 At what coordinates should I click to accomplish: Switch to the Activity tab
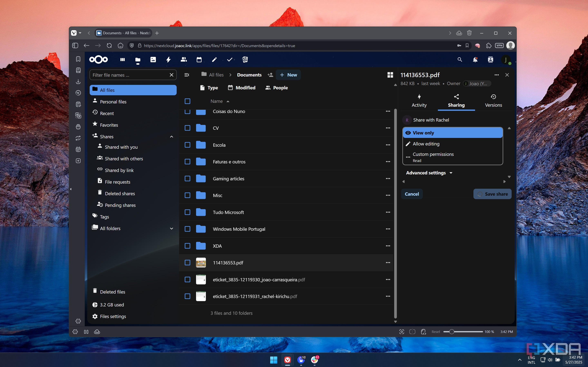tap(419, 101)
